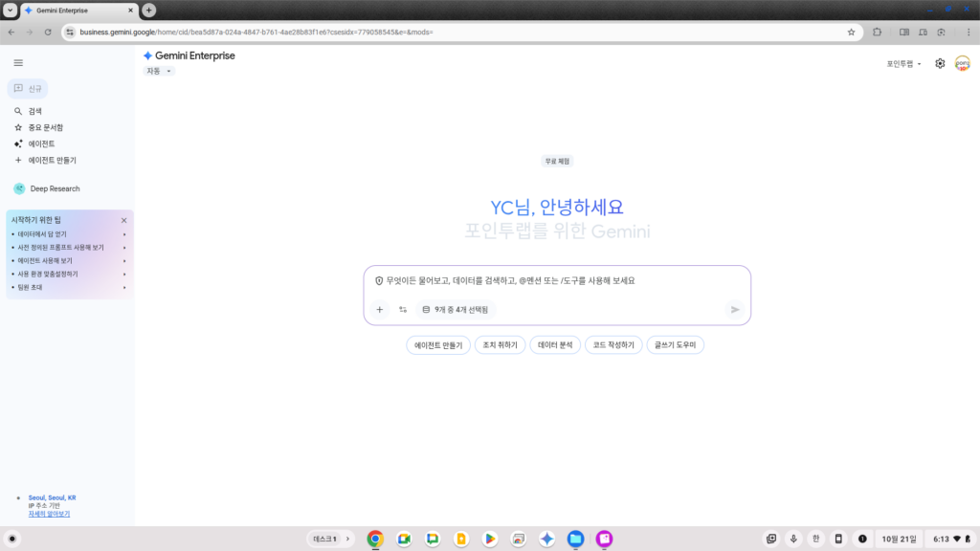The width and height of the screenshot is (980, 551).
Task: Expand the 포인투랩 workspace dropdown
Action: pos(904,64)
